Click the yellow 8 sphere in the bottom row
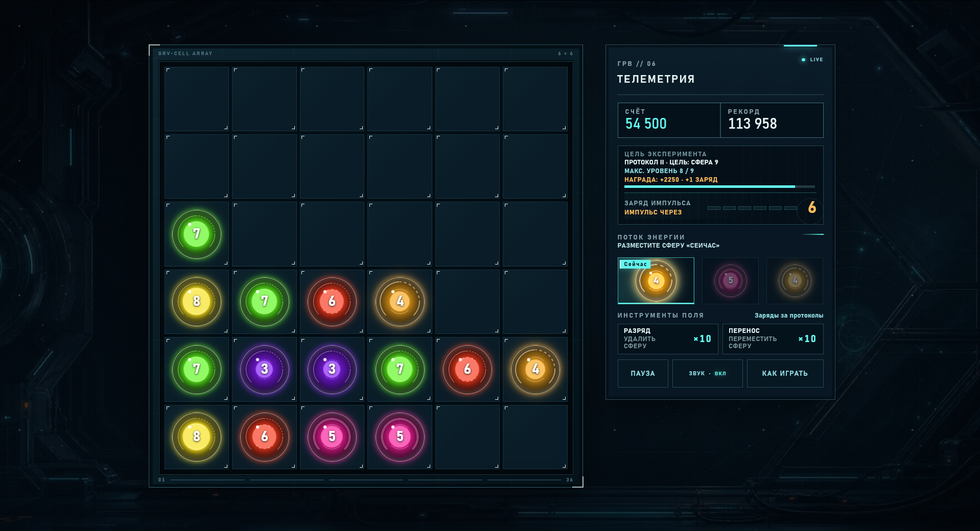Screen dimensions: 980x531 coord(197,437)
